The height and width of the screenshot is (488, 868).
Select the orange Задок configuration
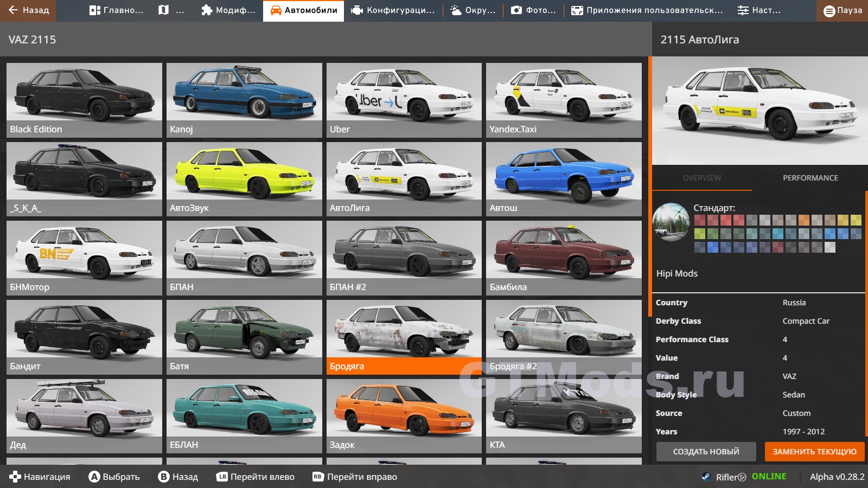point(404,416)
